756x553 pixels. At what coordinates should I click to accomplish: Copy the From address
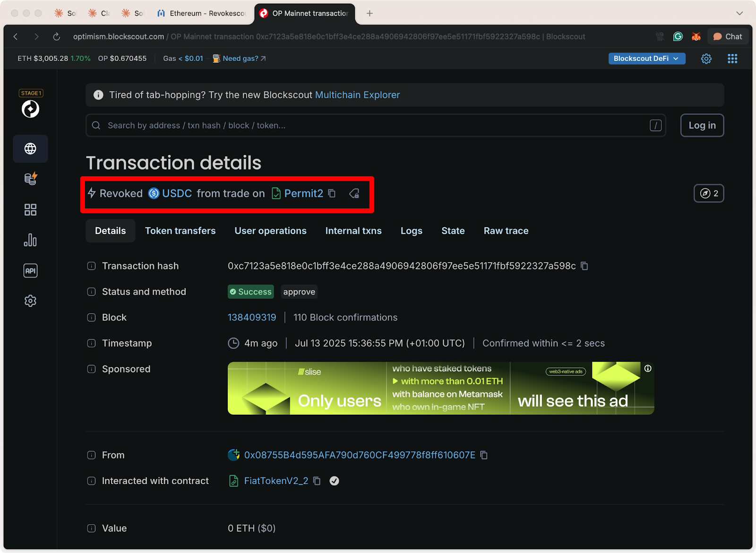coord(484,455)
